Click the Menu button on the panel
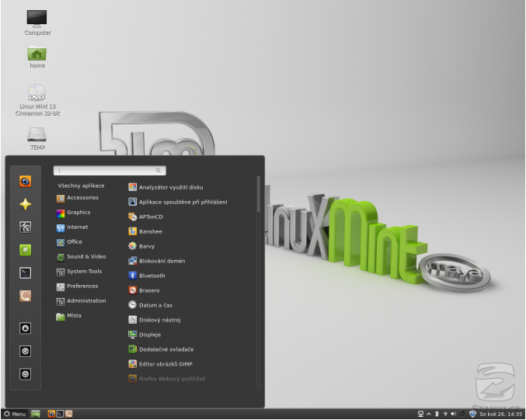 point(15,415)
